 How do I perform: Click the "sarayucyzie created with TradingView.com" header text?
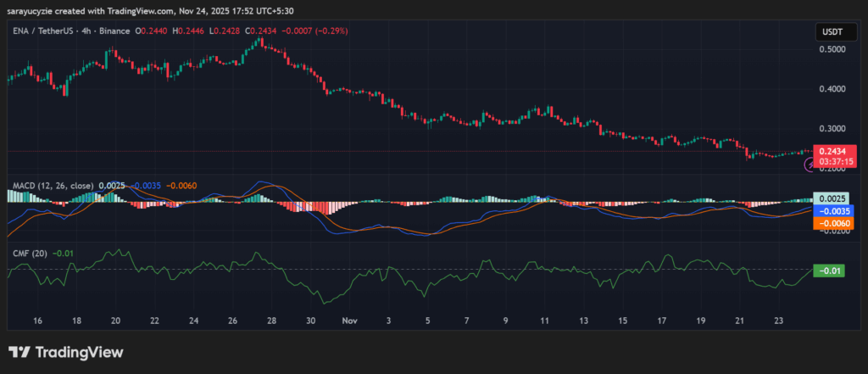pos(89,10)
